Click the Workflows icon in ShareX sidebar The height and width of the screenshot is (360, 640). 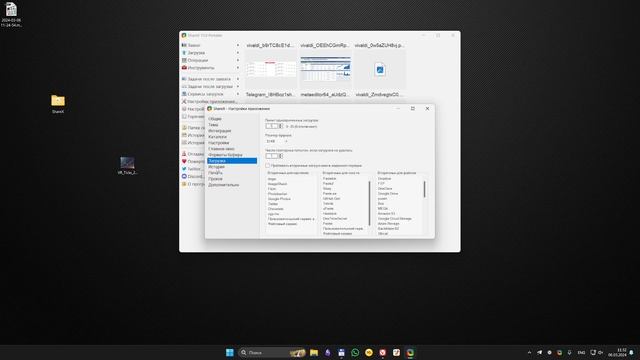click(184, 60)
